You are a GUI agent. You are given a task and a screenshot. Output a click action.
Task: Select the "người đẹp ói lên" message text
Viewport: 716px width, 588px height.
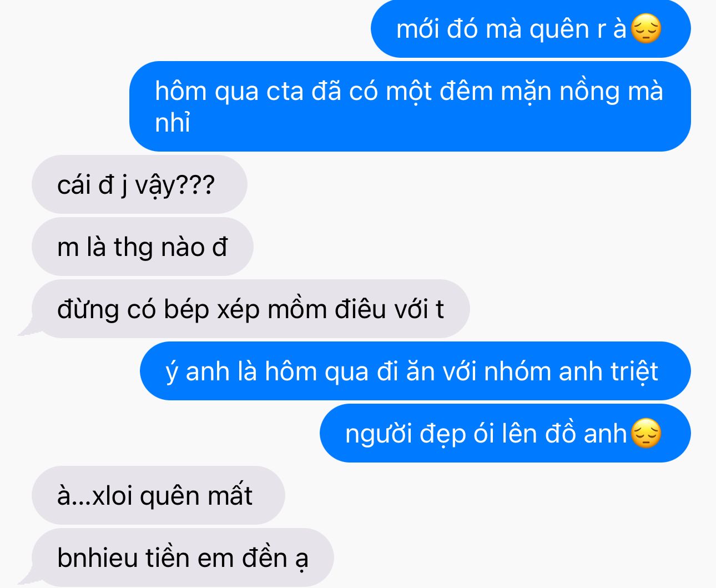[486, 434]
